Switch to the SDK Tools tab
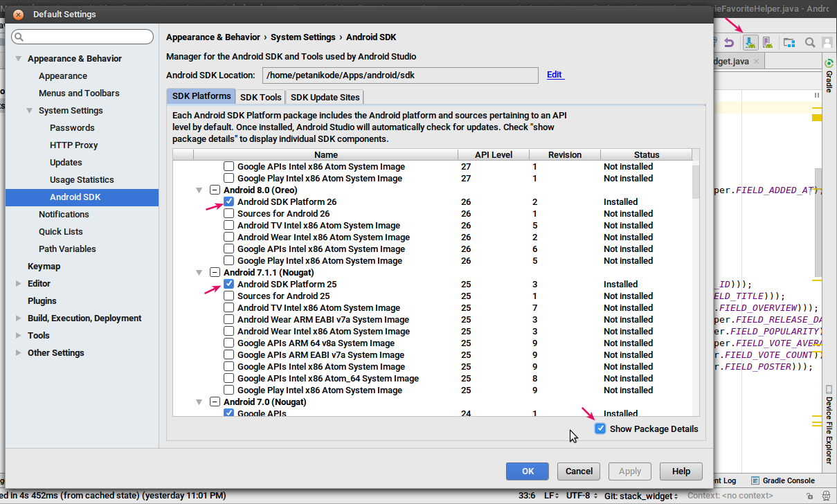The height and width of the screenshot is (504, 837). [260, 98]
